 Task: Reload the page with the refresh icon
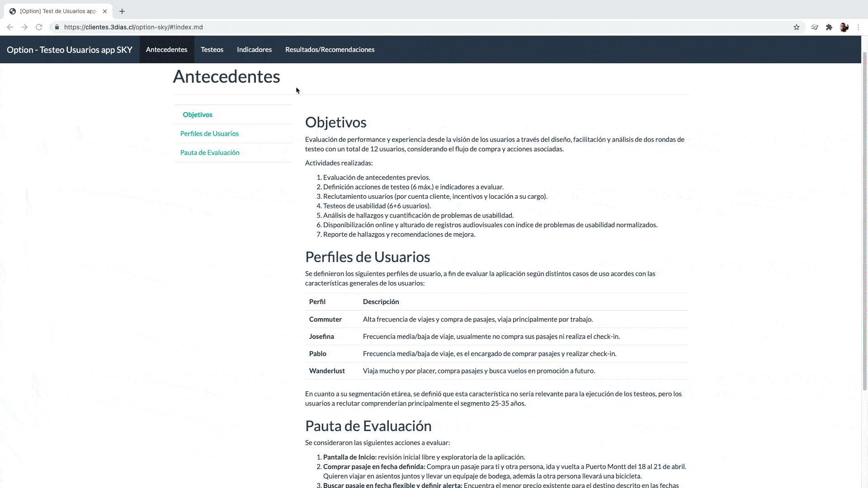pos(39,27)
